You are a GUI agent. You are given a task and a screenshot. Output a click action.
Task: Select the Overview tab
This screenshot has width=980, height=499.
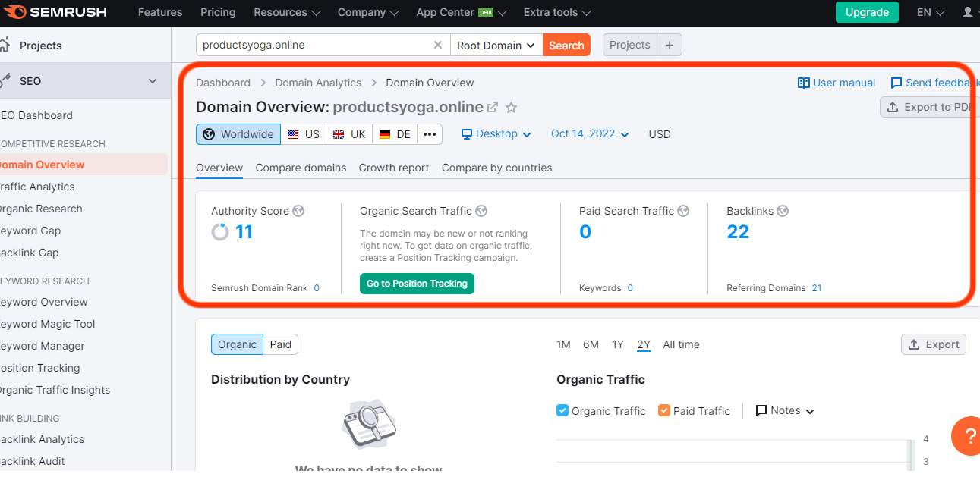click(x=219, y=168)
